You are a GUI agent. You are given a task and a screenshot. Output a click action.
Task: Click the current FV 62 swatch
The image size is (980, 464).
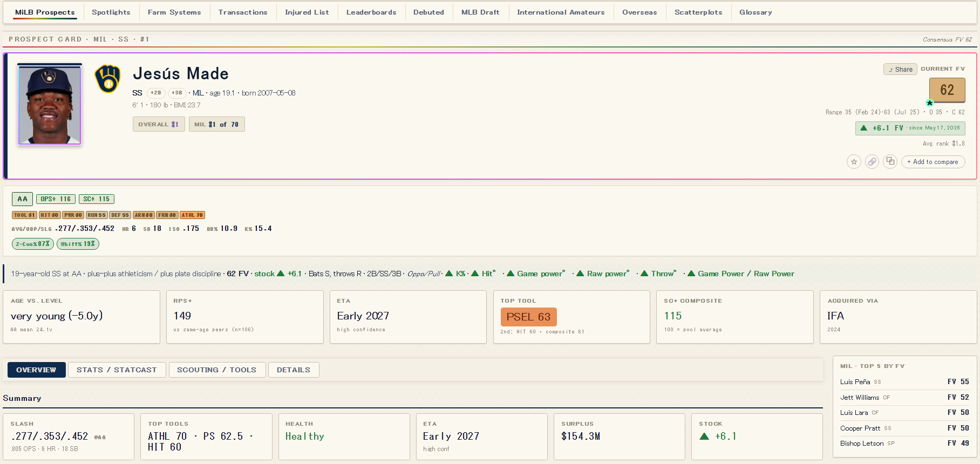tap(947, 90)
